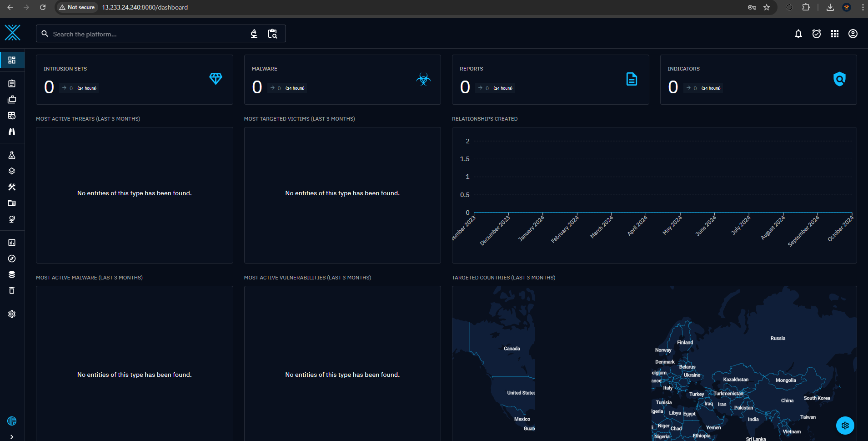This screenshot has width=868, height=441.
Task: Open Investigations compass icon in sidebar
Action: pyautogui.click(x=12, y=259)
